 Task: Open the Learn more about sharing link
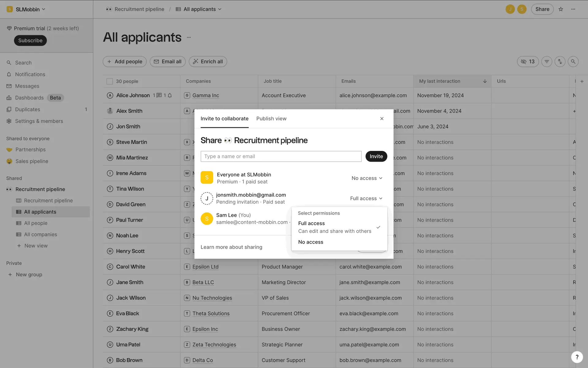pyautogui.click(x=231, y=247)
